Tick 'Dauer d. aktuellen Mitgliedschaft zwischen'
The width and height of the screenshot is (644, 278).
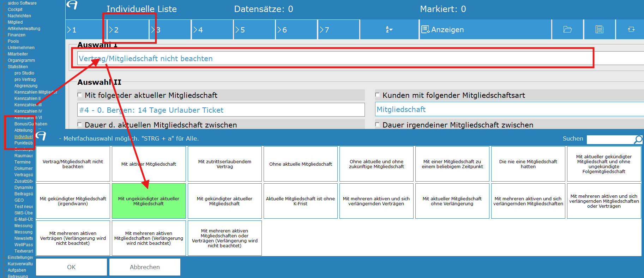[x=80, y=125]
